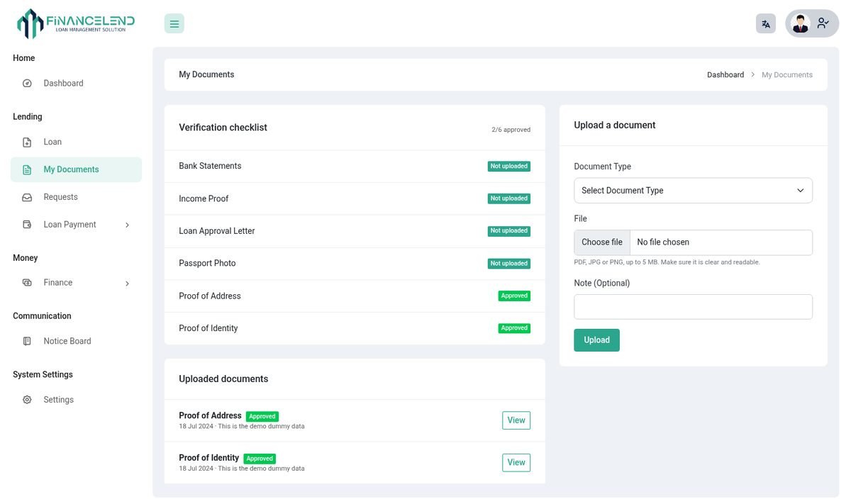This screenshot has height=504, width=851.
Task: Click the Notice Board icon
Action: click(x=27, y=342)
